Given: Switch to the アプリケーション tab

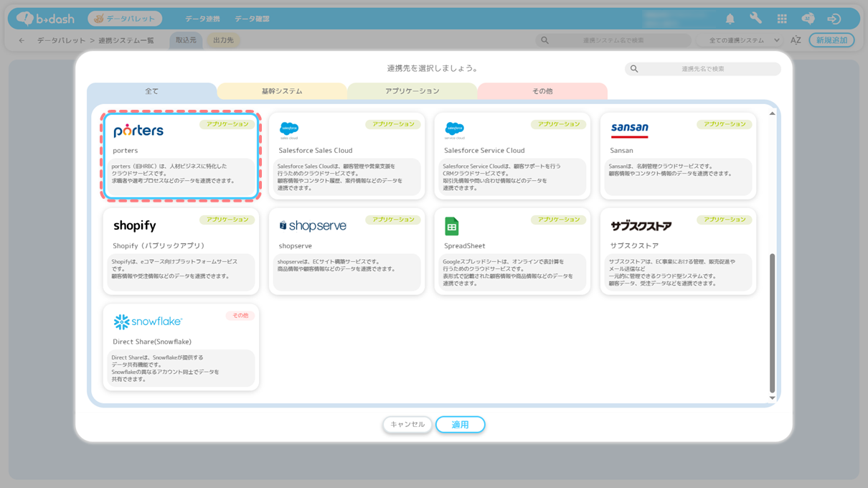Looking at the screenshot, I should [x=412, y=91].
